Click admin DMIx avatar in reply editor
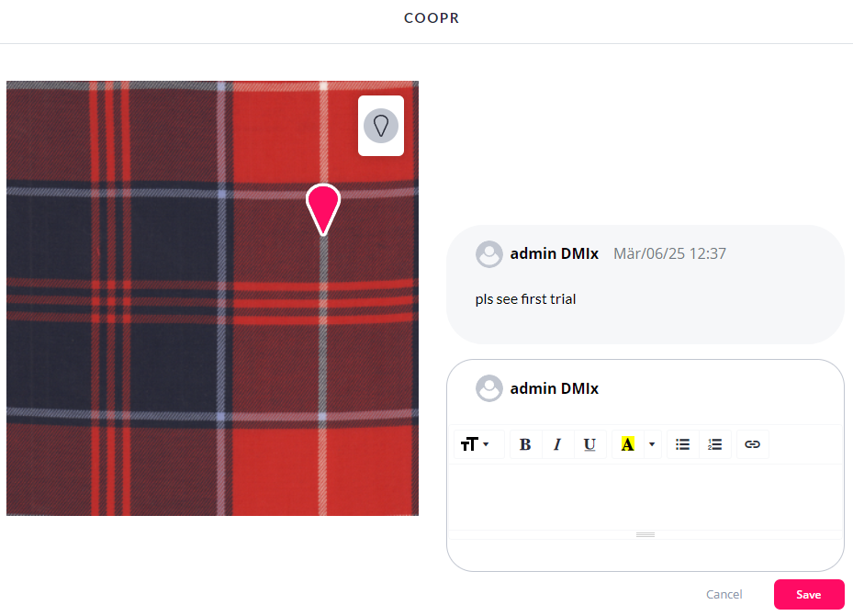Screen dimensions: 853x616 [x=489, y=388]
